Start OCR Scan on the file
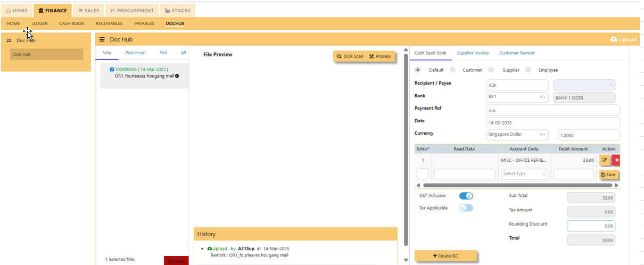This screenshot has height=265, width=644. pyautogui.click(x=350, y=56)
